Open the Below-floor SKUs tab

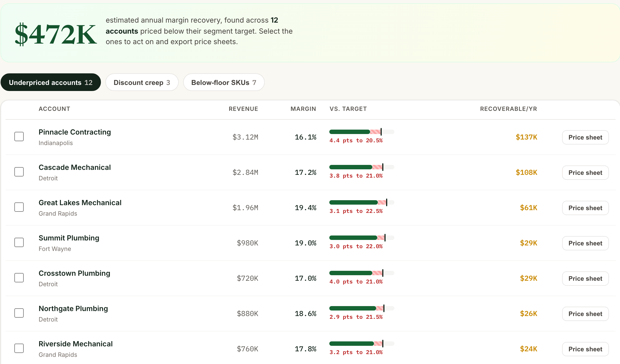224,82
